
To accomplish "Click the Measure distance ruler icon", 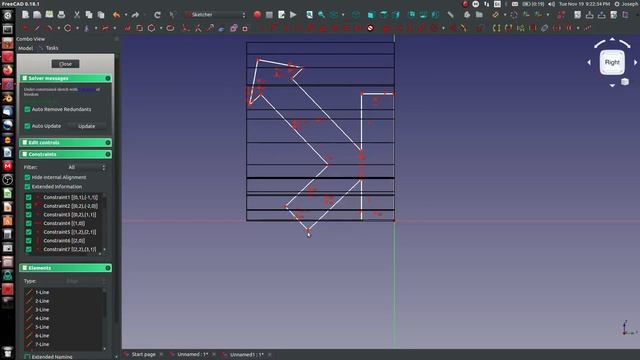I will point(450,15).
